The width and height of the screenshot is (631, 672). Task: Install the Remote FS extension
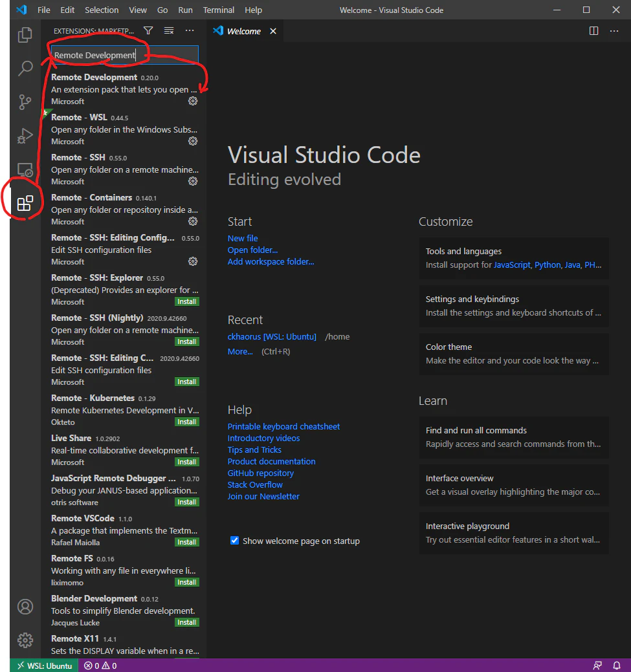point(186,582)
